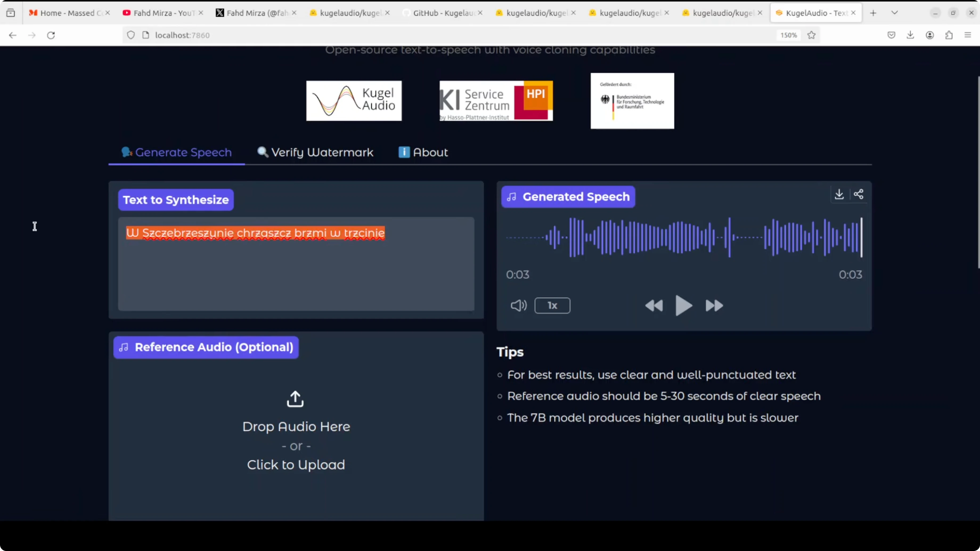Image resolution: width=980 pixels, height=551 pixels.
Task: Change the 1x playback speed
Action: (552, 305)
